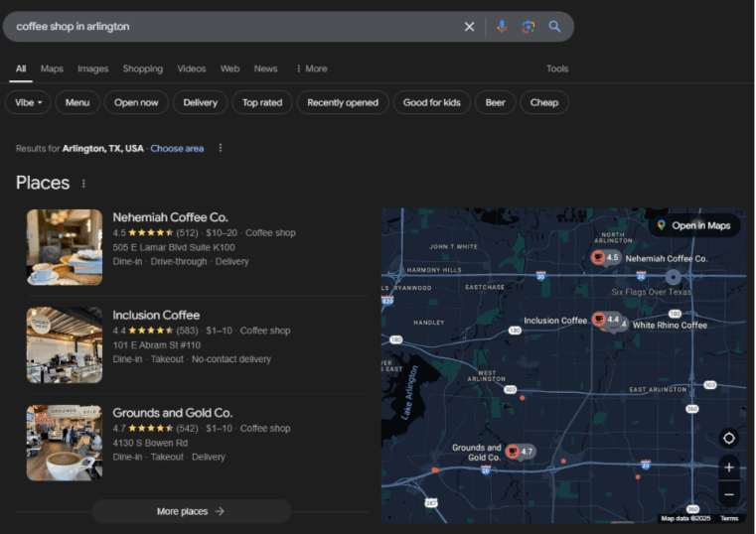Viewport: 756px width, 534px height.
Task: Select the All results tab
Action: click(21, 68)
